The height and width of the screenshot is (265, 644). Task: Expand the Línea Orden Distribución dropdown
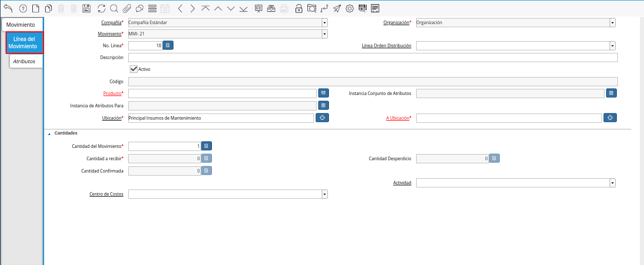612,46
